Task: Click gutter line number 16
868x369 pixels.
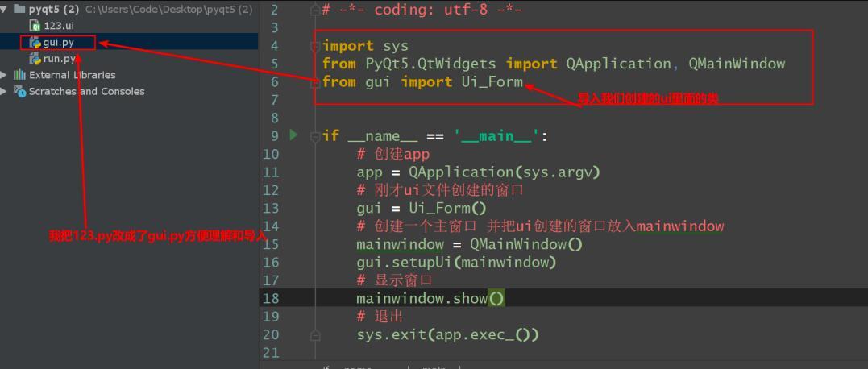Action: [x=272, y=262]
